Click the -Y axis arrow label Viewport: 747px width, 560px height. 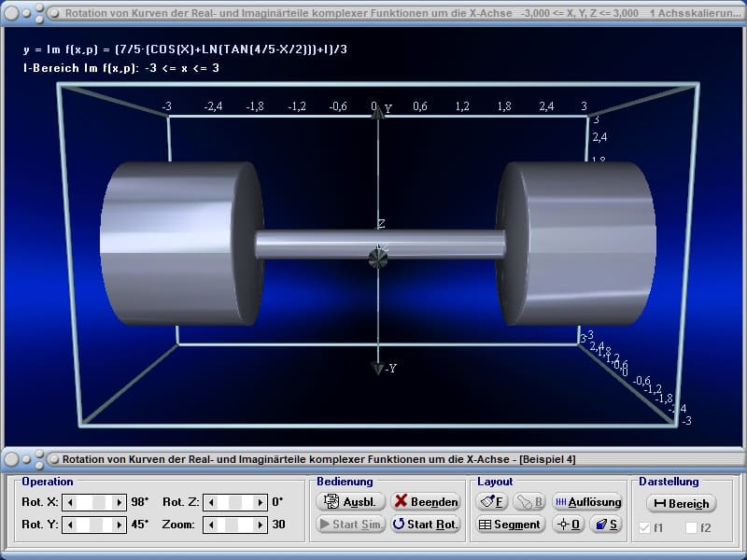click(390, 368)
